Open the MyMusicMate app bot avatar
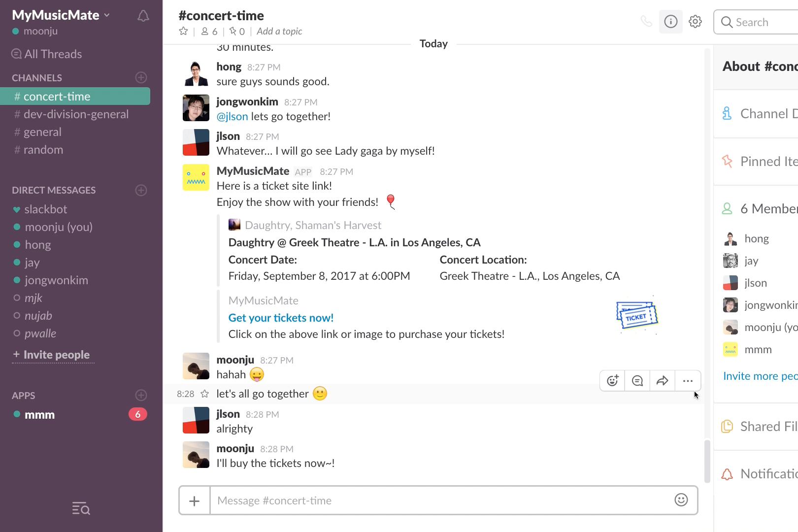This screenshot has height=532, width=798. click(x=196, y=177)
